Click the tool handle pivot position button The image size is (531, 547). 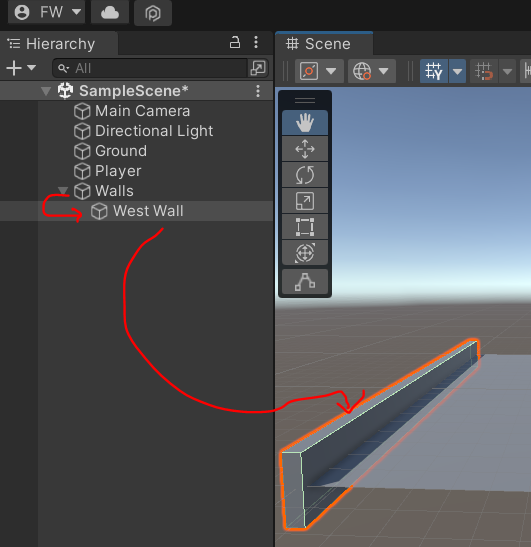309,71
